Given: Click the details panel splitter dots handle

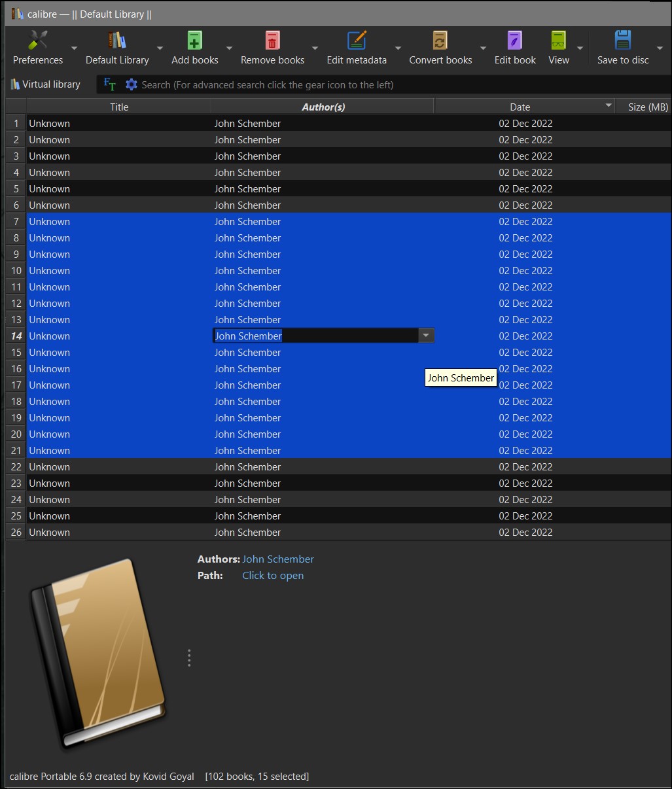Looking at the screenshot, I should pyautogui.click(x=189, y=658).
